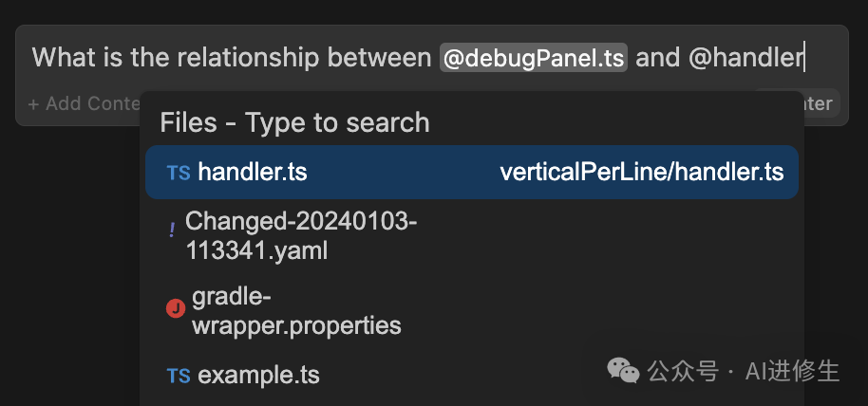Click the Files - Type to search header

click(x=294, y=122)
